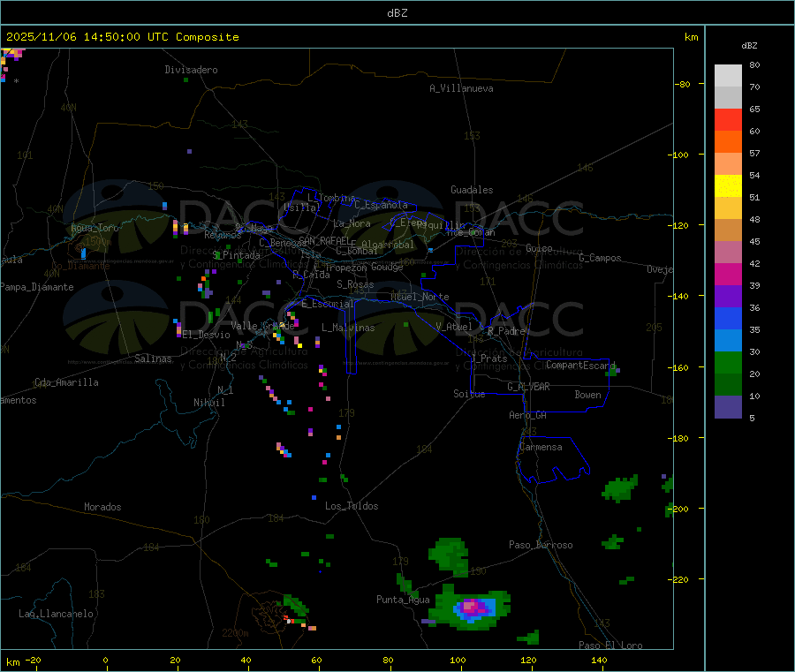Click the Nihuil location label
795x672 pixels.
click(209, 403)
